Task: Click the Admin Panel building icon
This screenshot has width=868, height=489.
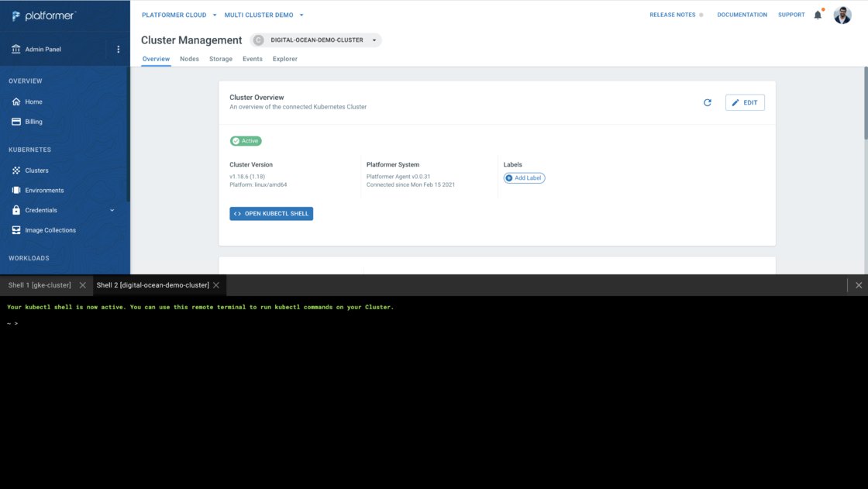Action: coord(16,50)
